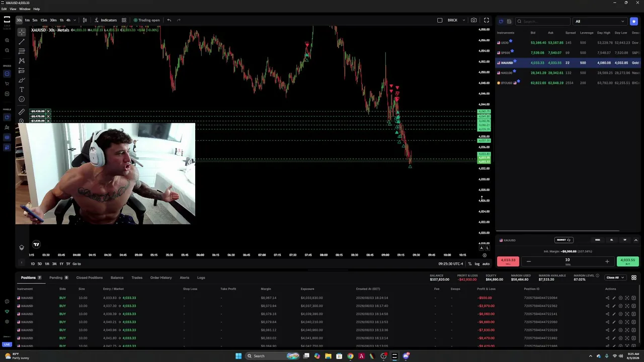Open the Go to date picker
Image resolution: width=644 pixels, height=362 pixels.
76,263
